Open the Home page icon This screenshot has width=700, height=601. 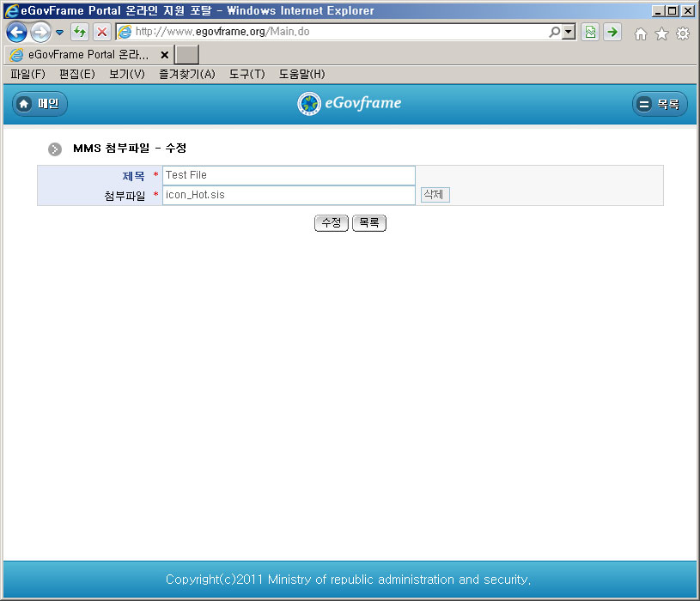coord(640,33)
